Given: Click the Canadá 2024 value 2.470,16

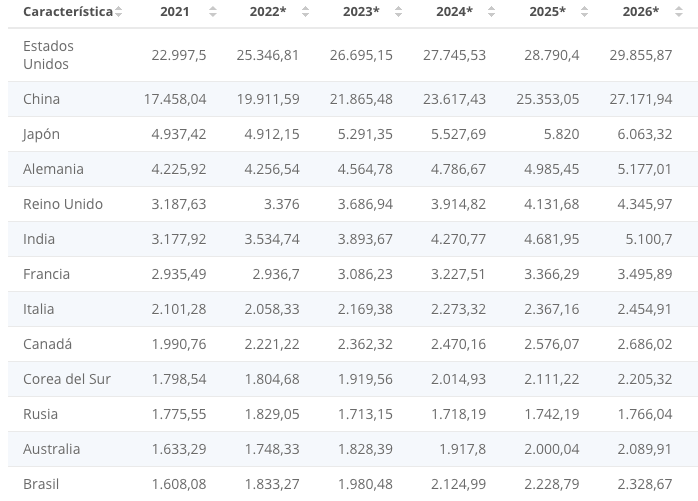Looking at the screenshot, I should 459,344.
